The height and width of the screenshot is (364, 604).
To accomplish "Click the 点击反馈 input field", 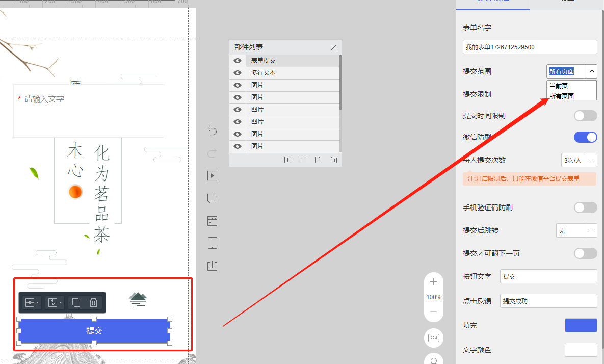I will tap(548, 301).
